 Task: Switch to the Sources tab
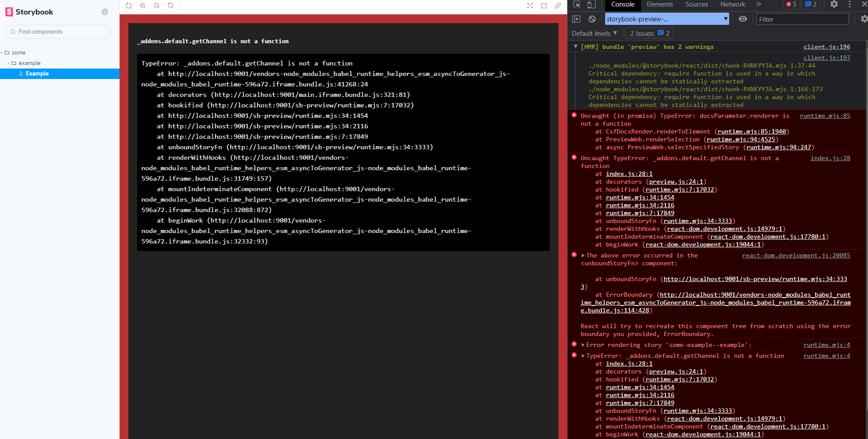(x=696, y=4)
